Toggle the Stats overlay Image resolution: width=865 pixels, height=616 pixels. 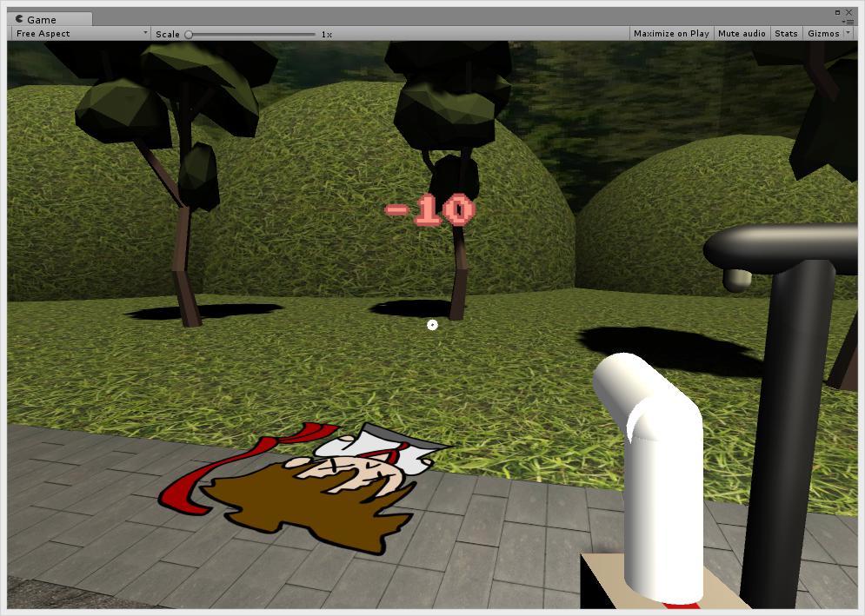click(786, 34)
